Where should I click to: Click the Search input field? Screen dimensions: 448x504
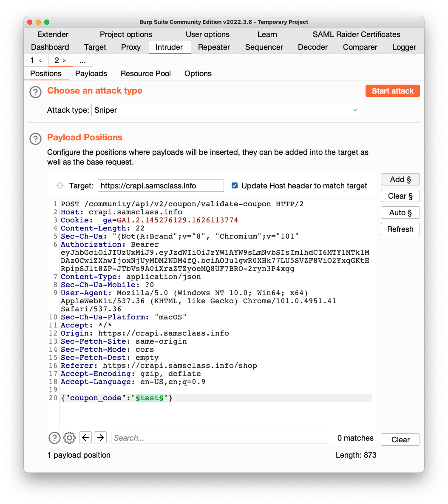click(219, 438)
